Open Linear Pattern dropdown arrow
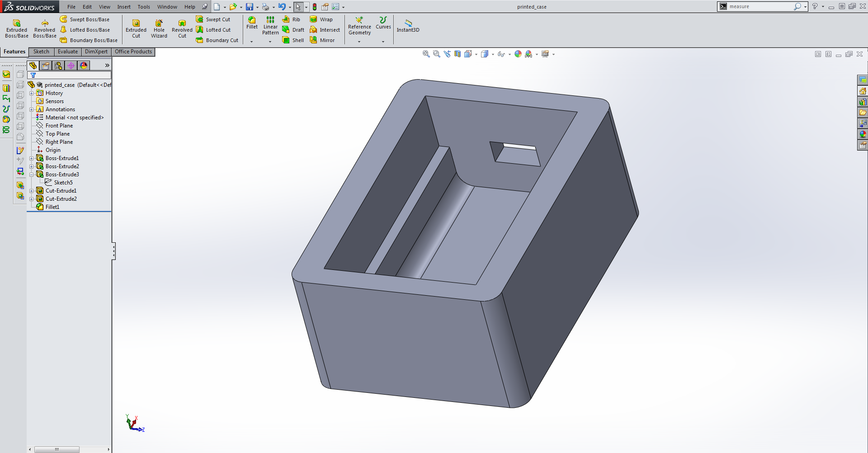The width and height of the screenshot is (868, 453). coord(270,42)
